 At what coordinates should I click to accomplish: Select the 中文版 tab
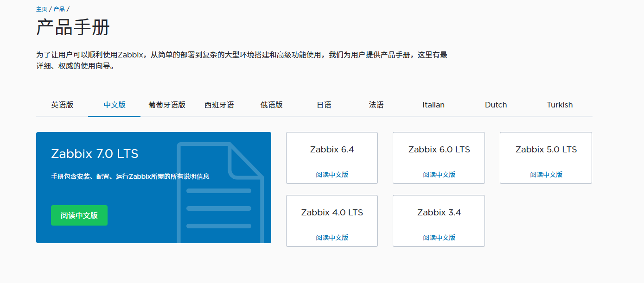tap(115, 105)
